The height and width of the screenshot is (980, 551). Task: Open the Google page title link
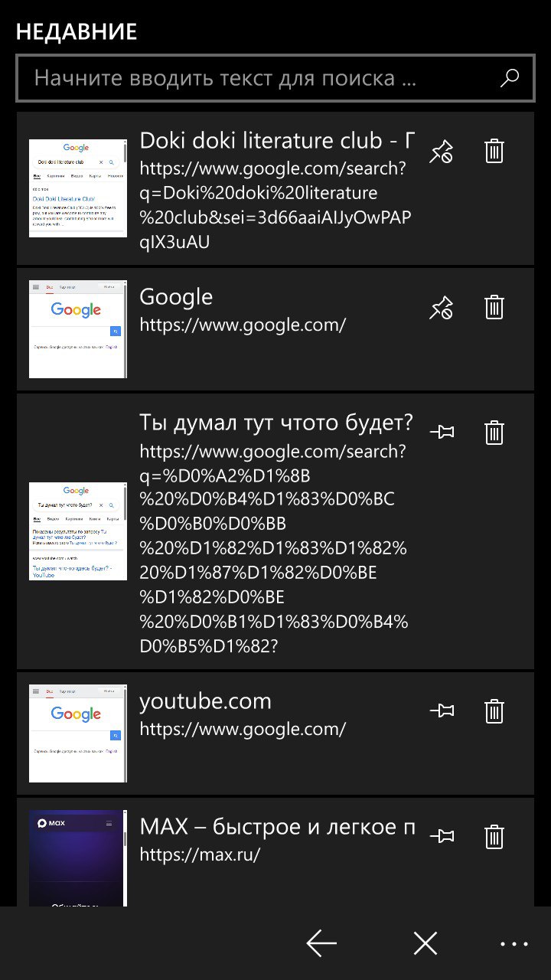(176, 296)
